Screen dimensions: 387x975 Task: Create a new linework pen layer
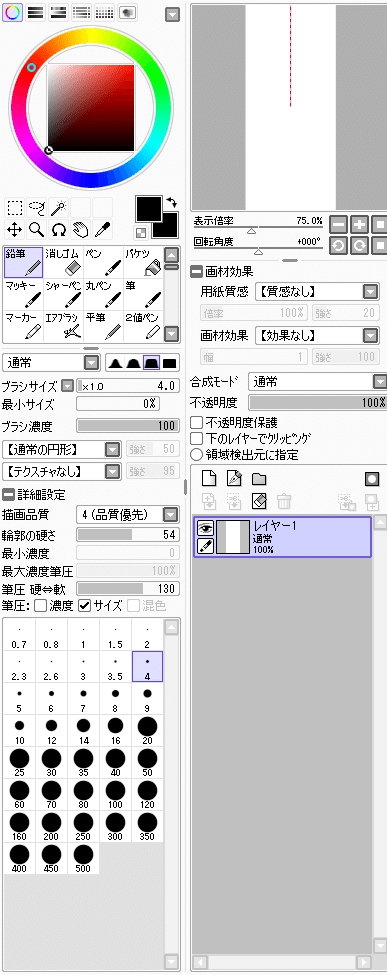click(x=234, y=479)
